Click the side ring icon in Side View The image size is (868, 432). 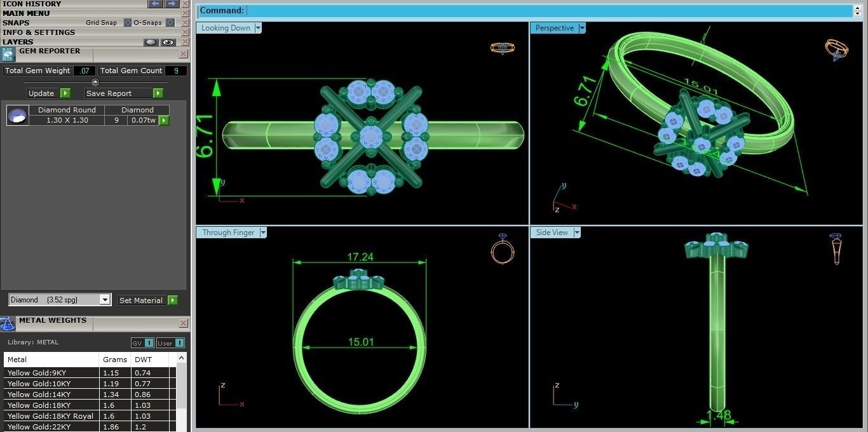click(x=836, y=248)
